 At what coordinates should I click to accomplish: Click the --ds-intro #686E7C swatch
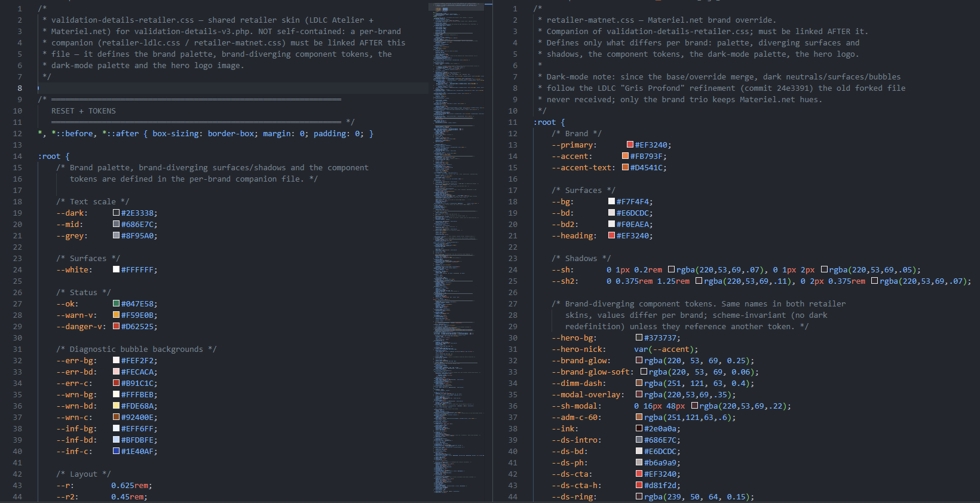click(639, 440)
